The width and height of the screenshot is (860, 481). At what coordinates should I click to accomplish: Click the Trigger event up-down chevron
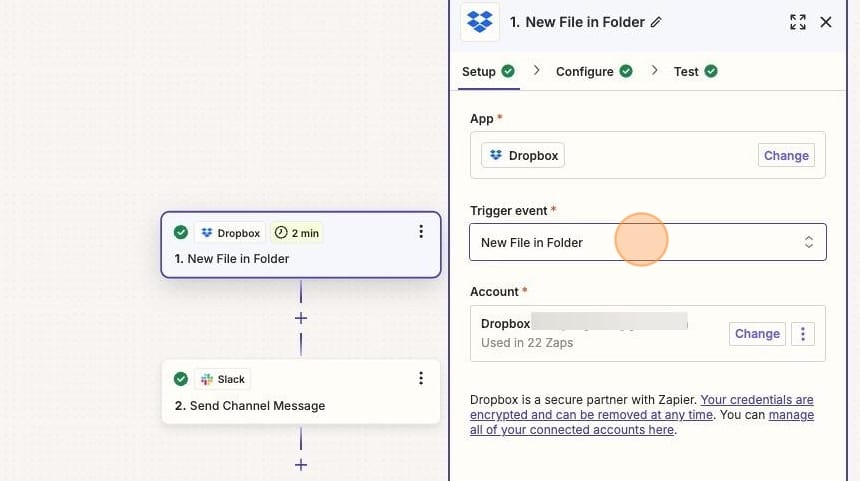coord(808,242)
